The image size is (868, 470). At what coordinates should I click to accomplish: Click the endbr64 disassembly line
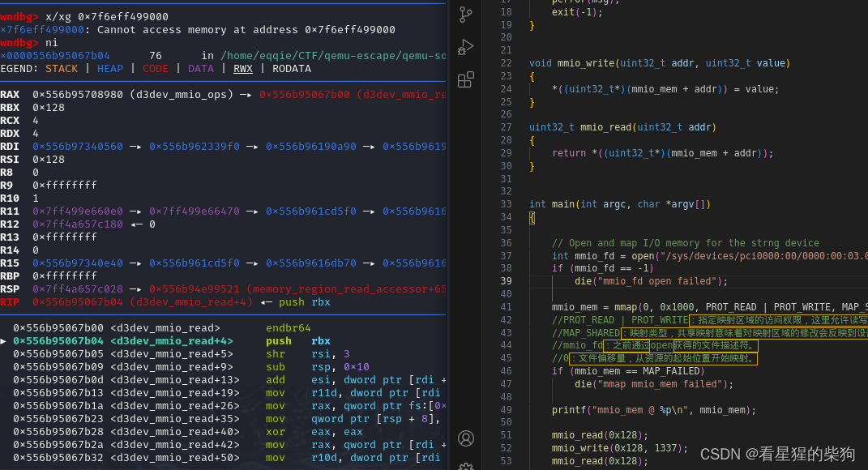[x=161, y=327]
